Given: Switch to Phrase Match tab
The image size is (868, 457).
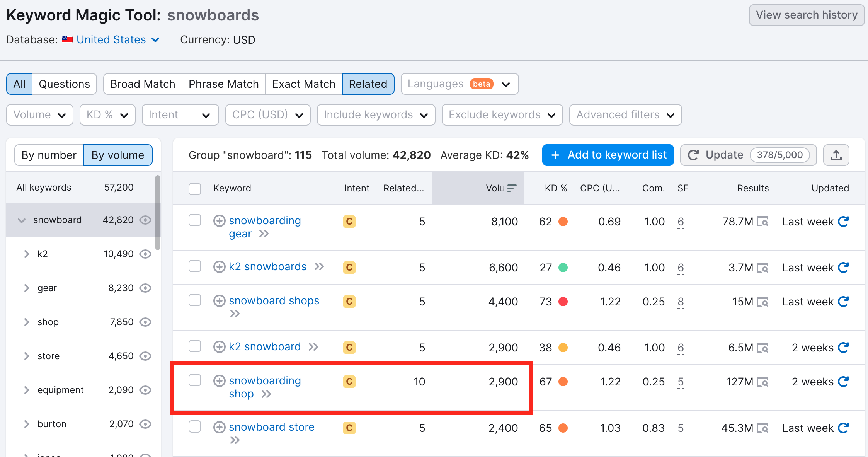Looking at the screenshot, I should pyautogui.click(x=223, y=84).
